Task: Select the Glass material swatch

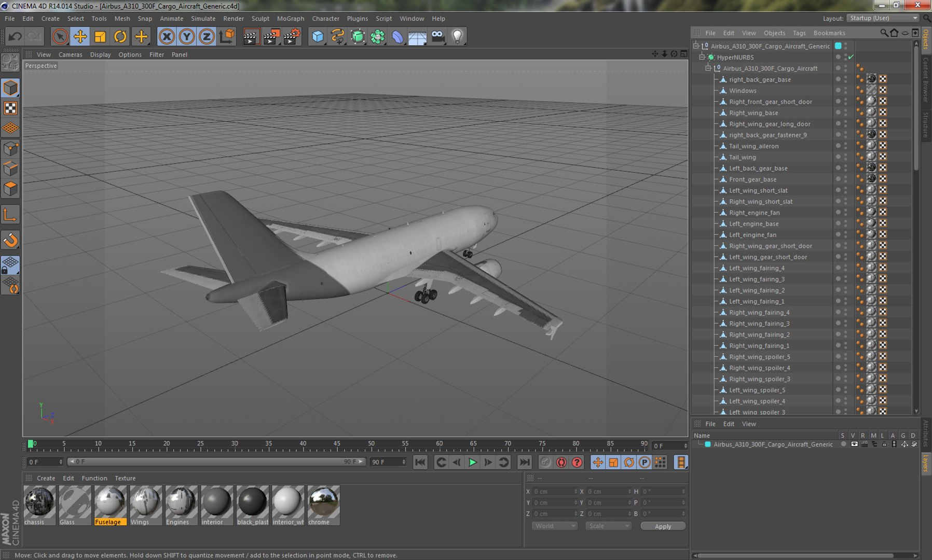Action: pyautogui.click(x=75, y=506)
